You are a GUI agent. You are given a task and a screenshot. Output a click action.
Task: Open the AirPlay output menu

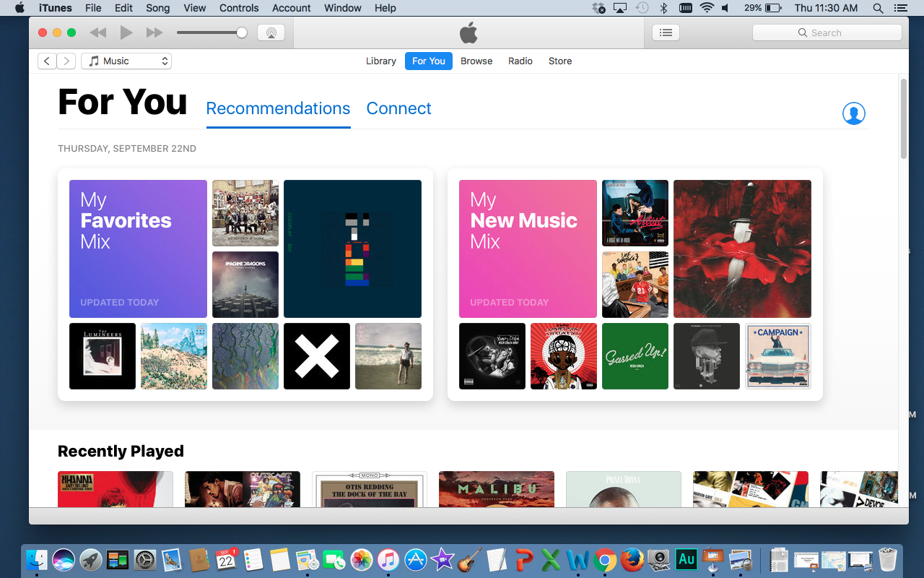click(271, 33)
